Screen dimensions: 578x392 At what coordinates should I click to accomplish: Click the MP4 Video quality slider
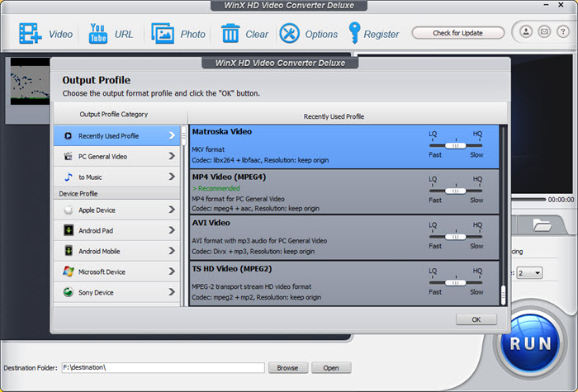pyautogui.click(x=456, y=191)
